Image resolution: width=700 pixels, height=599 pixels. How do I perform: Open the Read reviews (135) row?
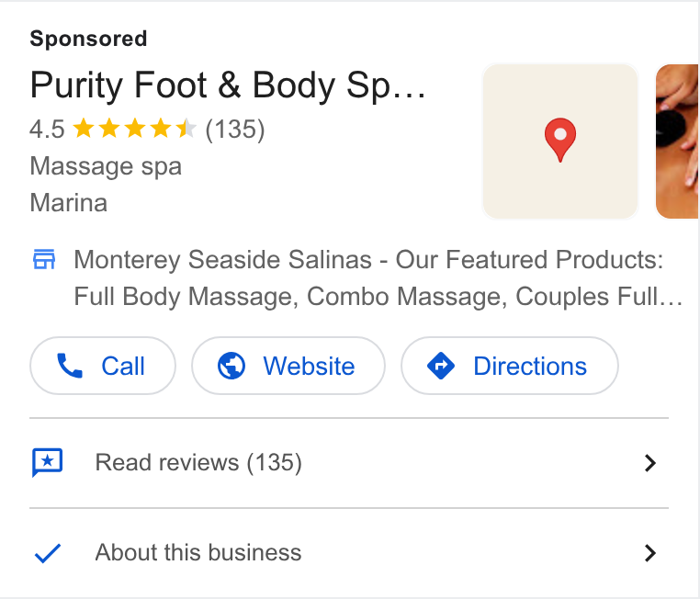[x=349, y=463]
